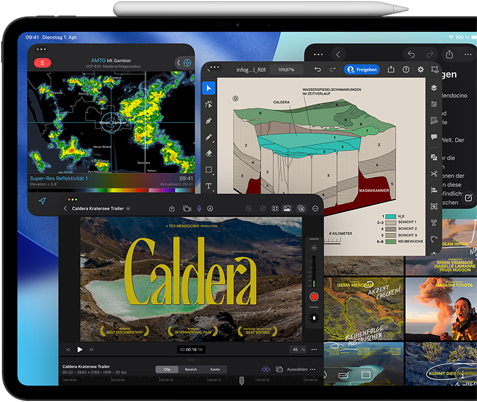477x402 pixels.
Task: Go back in the notes app window
Action: (338, 54)
